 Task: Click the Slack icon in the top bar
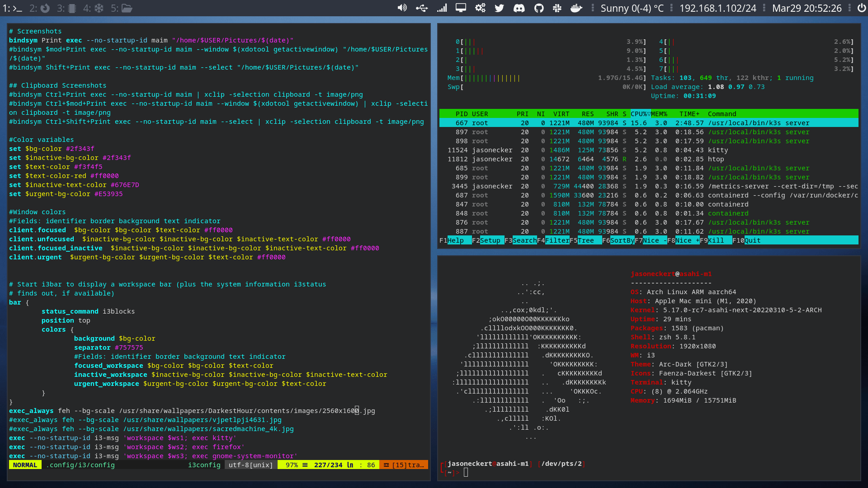557,8
